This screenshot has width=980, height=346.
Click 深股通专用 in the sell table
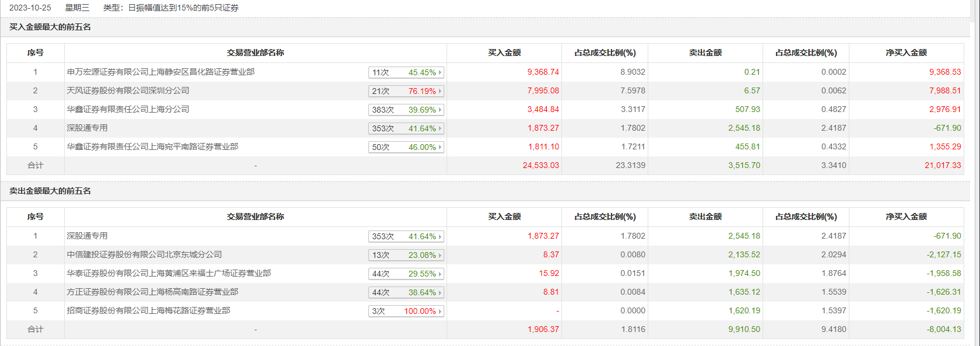click(x=87, y=236)
